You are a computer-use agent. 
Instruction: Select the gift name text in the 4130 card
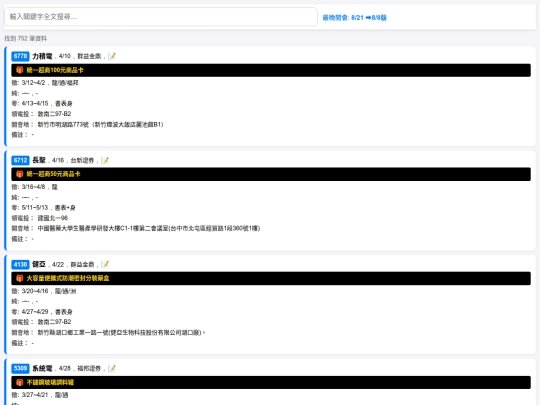coord(68,278)
